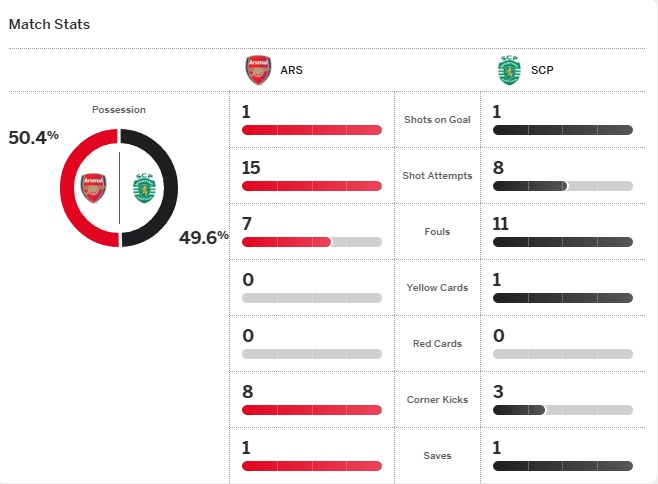Click the 50.4% possession value
The image size is (658, 484).
pos(34,137)
